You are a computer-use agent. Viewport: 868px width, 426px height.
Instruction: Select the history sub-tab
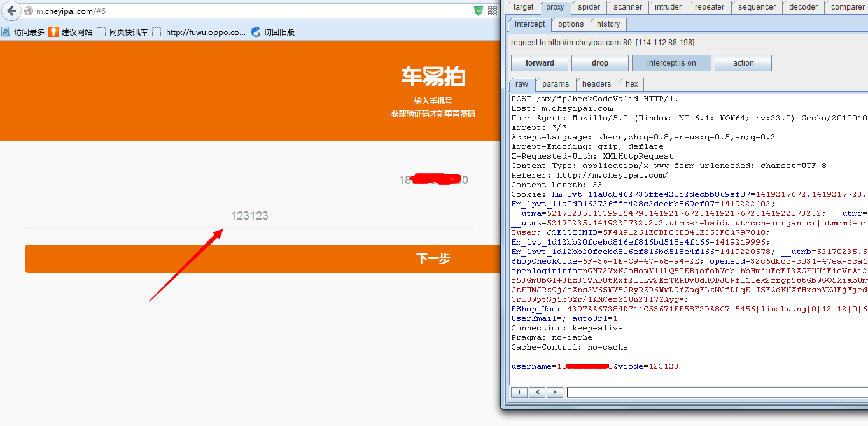tap(608, 24)
